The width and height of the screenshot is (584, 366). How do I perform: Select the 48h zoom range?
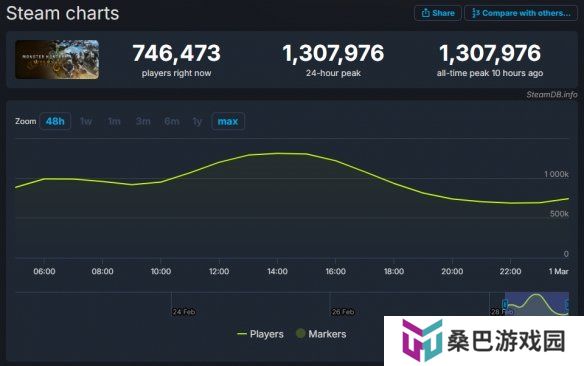[x=55, y=121]
